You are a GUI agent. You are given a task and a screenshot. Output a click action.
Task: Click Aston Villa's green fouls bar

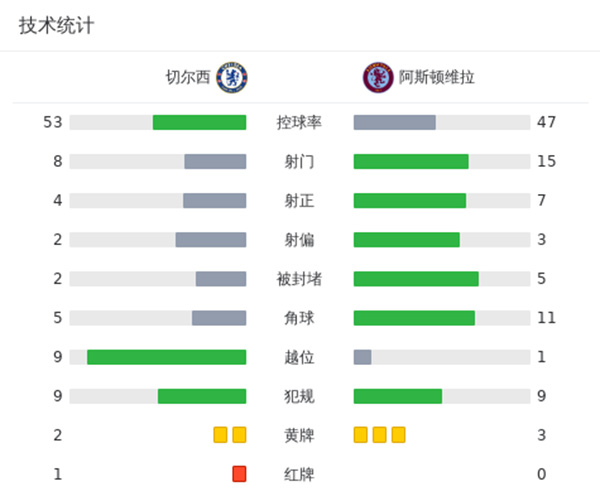[x=398, y=396]
